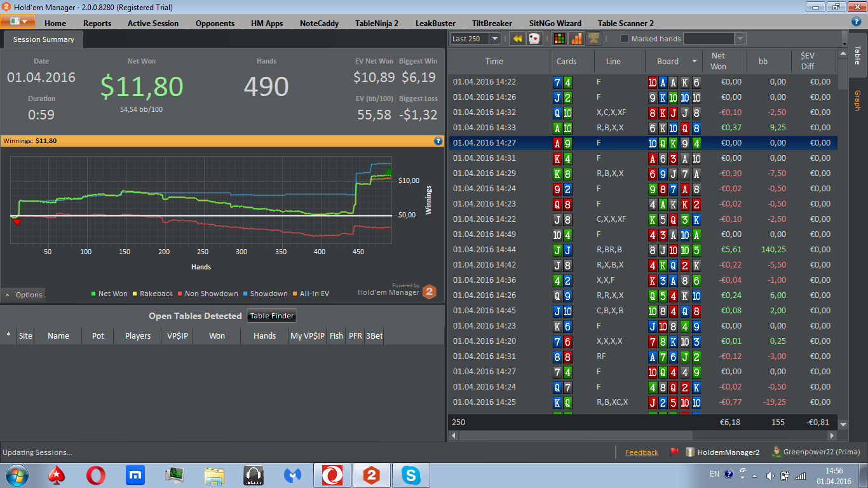Click the toolbar overflow arrow at right
The width and height of the screenshot is (868, 488).
pos(844,39)
